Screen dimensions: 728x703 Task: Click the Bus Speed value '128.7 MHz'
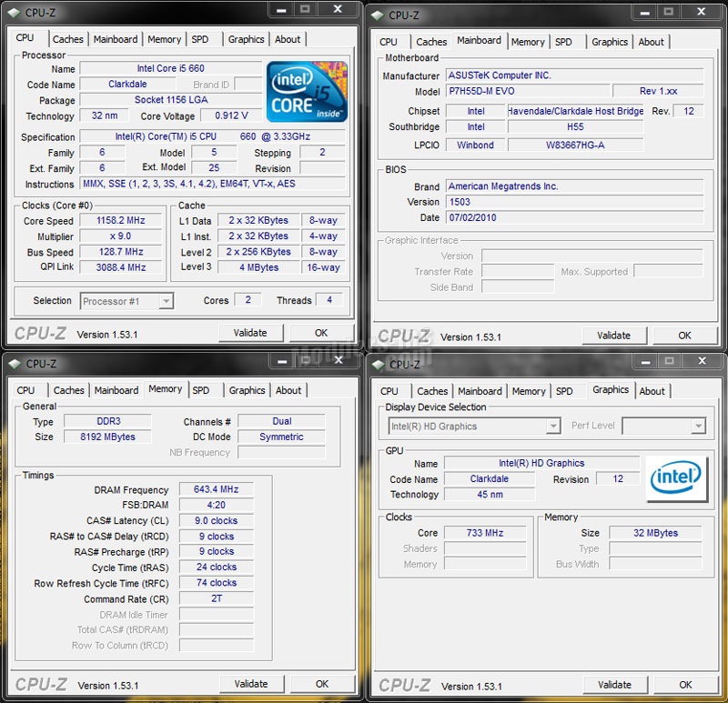click(x=121, y=252)
